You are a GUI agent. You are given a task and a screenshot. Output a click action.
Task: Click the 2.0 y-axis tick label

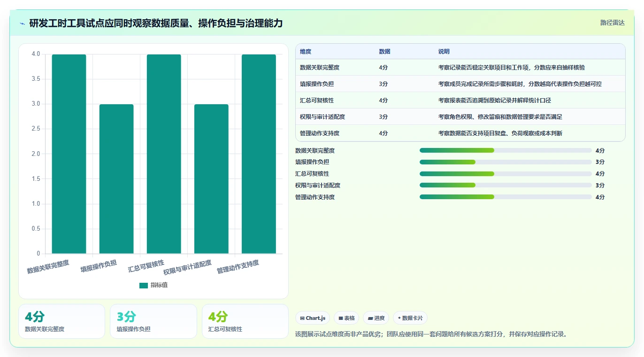click(x=36, y=154)
